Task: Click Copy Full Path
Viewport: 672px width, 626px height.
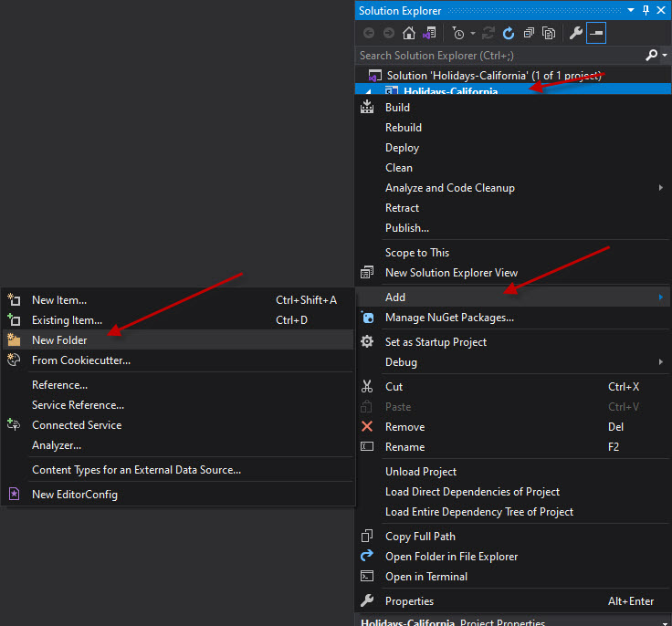Action: click(513, 537)
